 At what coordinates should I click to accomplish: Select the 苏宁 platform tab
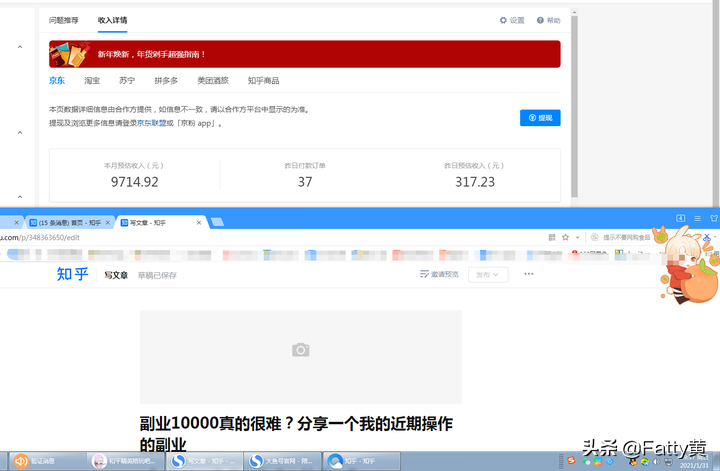pos(127,80)
